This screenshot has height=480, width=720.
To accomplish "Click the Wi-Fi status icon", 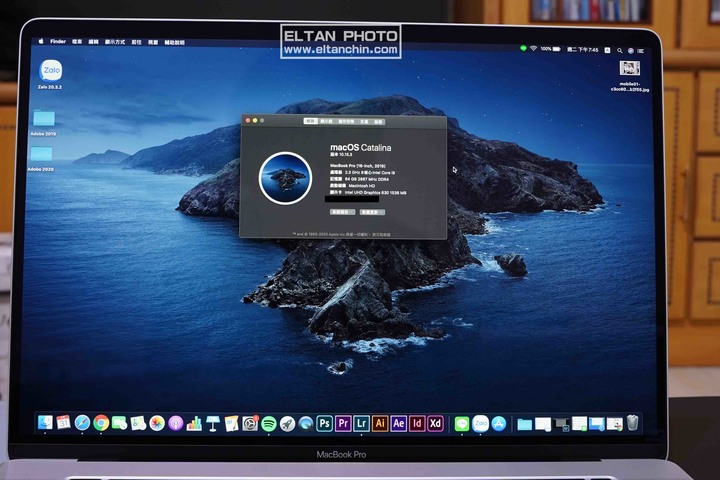I will pyautogui.click(x=533, y=48).
